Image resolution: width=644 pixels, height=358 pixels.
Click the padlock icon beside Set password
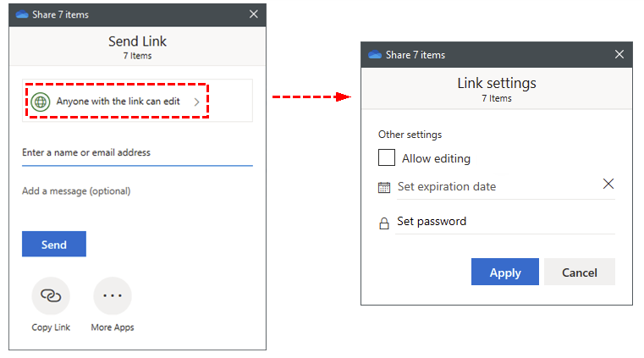point(384,223)
